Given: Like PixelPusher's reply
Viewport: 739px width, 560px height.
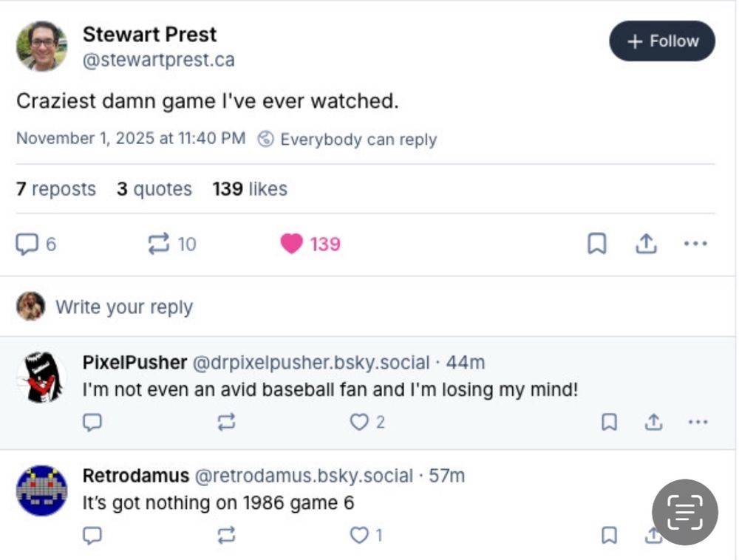Looking at the screenshot, I should coord(359,422).
